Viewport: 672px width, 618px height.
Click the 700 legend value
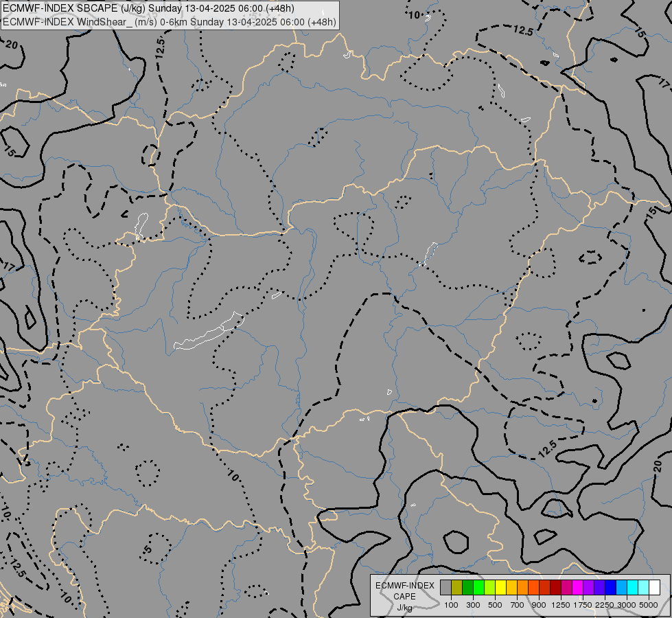pyautogui.click(x=518, y=605)
